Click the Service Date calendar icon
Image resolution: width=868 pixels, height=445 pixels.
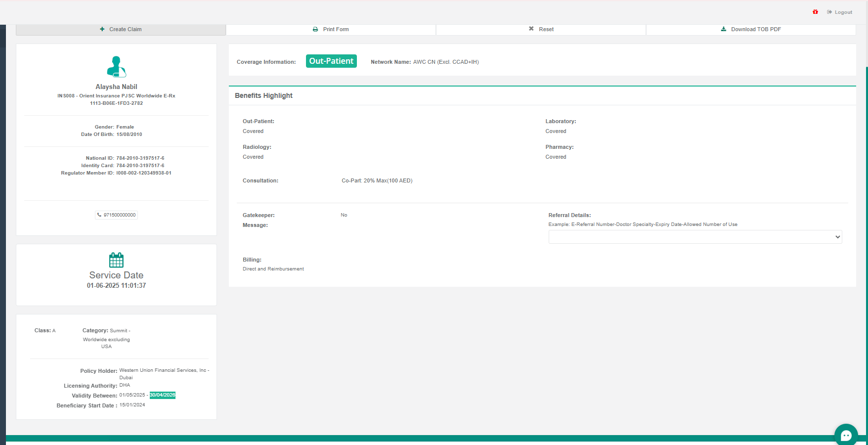click(x=116, y=260)
